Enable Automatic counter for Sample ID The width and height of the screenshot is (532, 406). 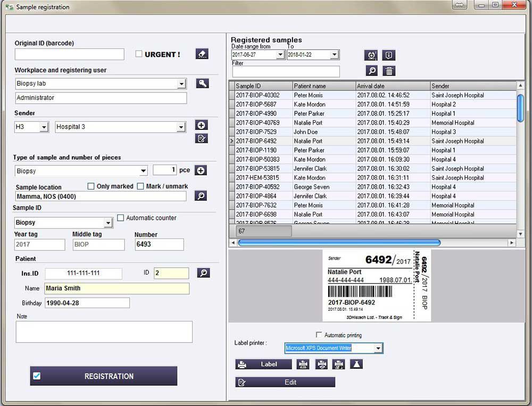[x=121, y=218]
